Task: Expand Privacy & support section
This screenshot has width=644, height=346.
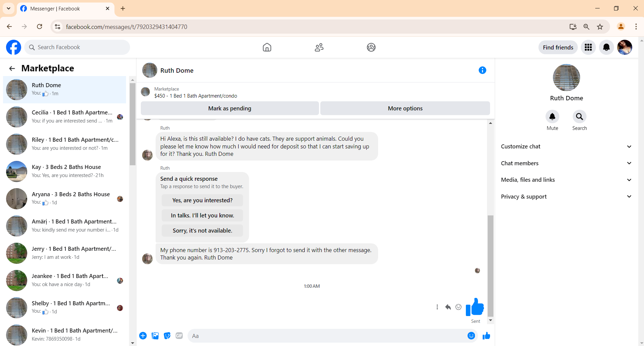Action: coord(566,197)
